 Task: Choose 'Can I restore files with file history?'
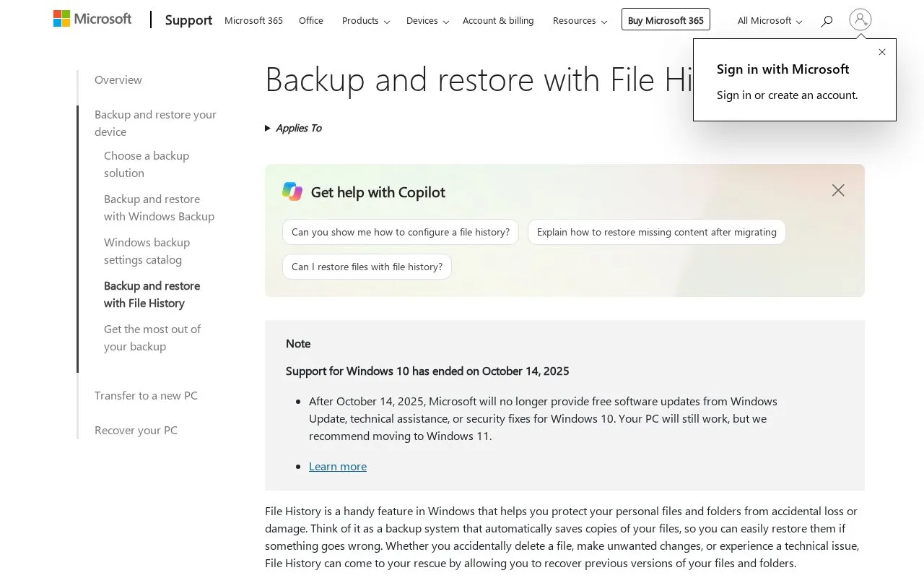tap(367, 267)
